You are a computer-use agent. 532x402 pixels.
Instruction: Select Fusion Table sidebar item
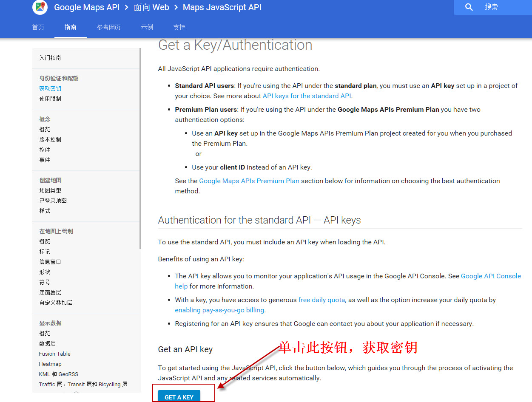coord(54,354)
